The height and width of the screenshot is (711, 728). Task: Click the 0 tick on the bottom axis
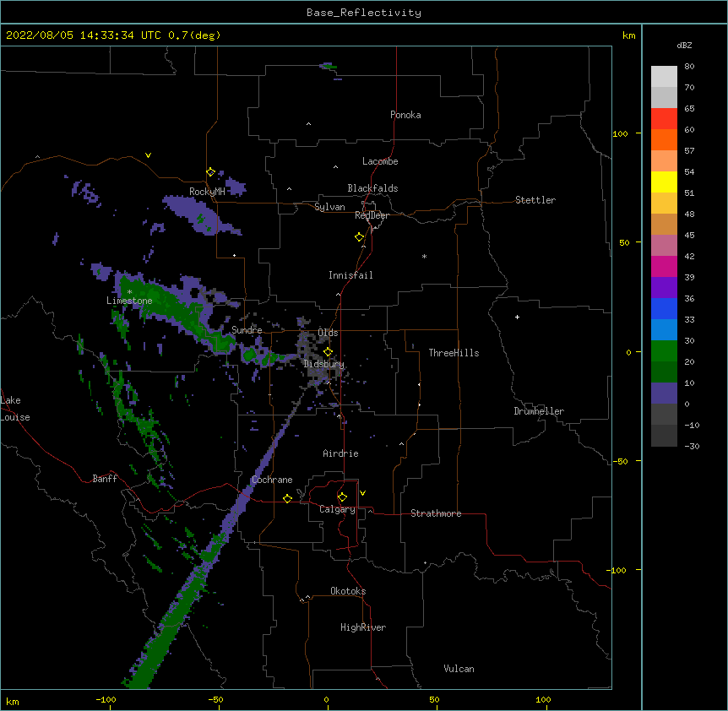click(x=326, y=699)
